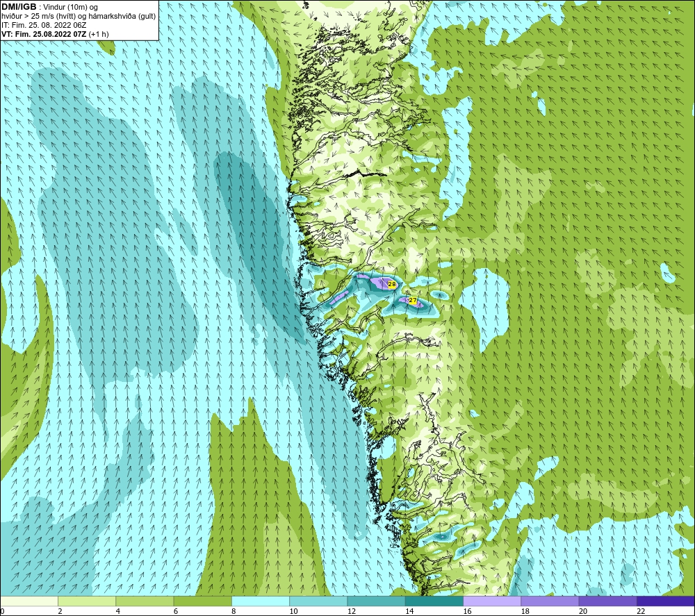Viewport: 695px width, 616px height.
Task: Select the 4–6 m/s green legend swatch
Action: [x=145, y=601]
